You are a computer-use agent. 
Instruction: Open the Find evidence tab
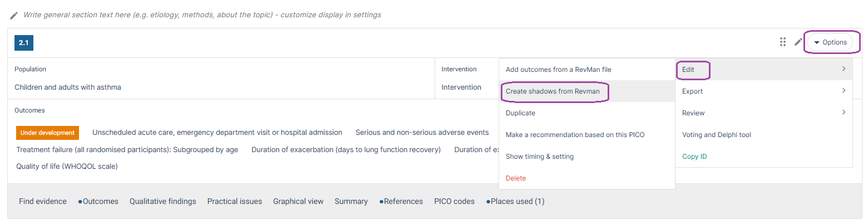coord(43,201)
